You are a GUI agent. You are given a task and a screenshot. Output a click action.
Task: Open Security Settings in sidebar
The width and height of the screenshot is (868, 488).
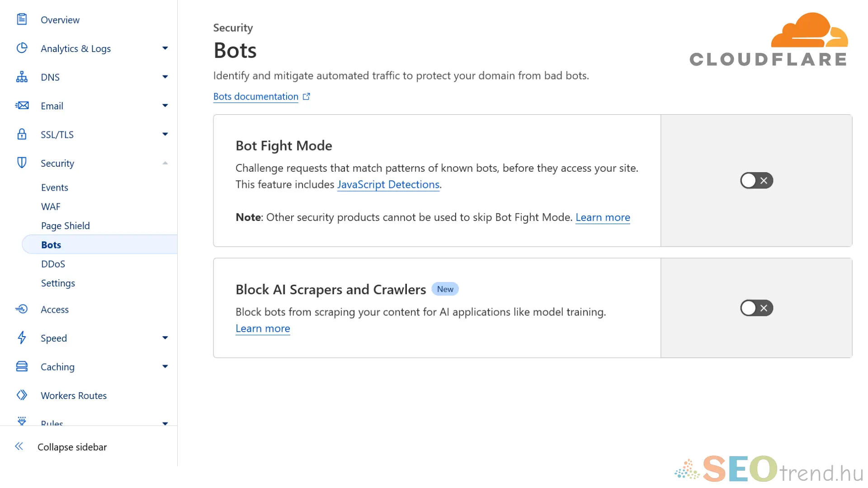(x=58, y=283)
